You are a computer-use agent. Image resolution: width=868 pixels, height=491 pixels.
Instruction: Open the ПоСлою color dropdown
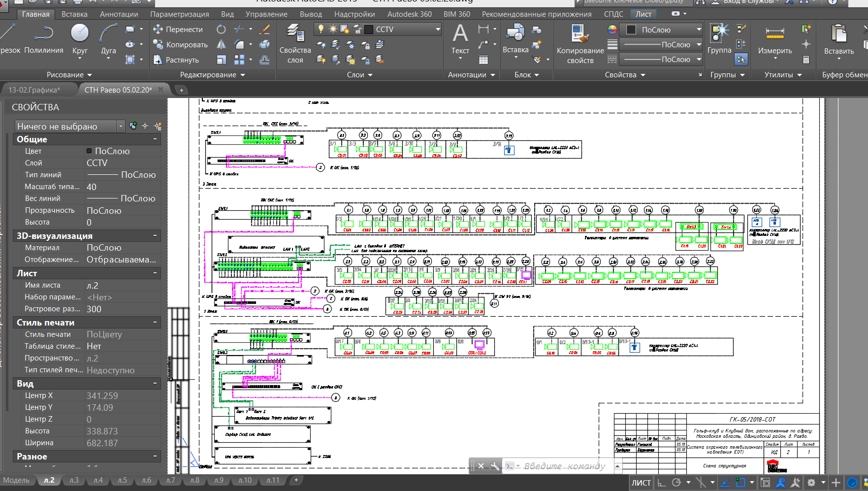tap(661, 30)
